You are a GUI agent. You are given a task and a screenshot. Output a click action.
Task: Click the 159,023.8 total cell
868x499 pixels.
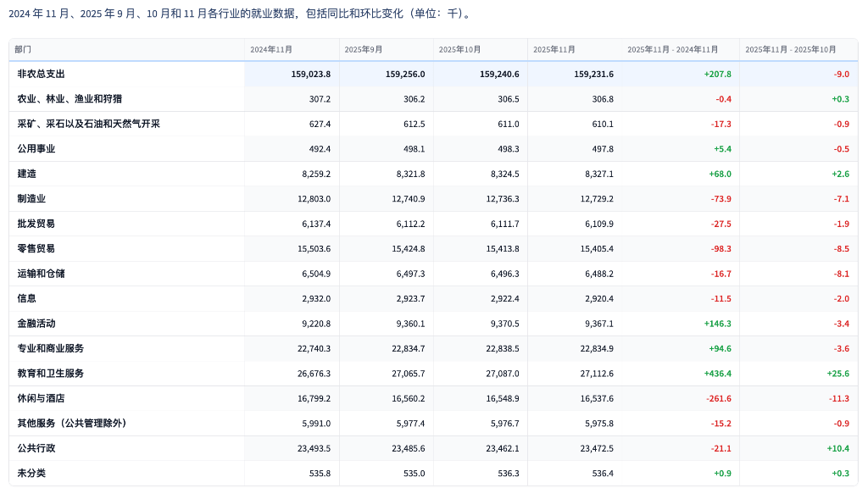(x=310, y=75)
